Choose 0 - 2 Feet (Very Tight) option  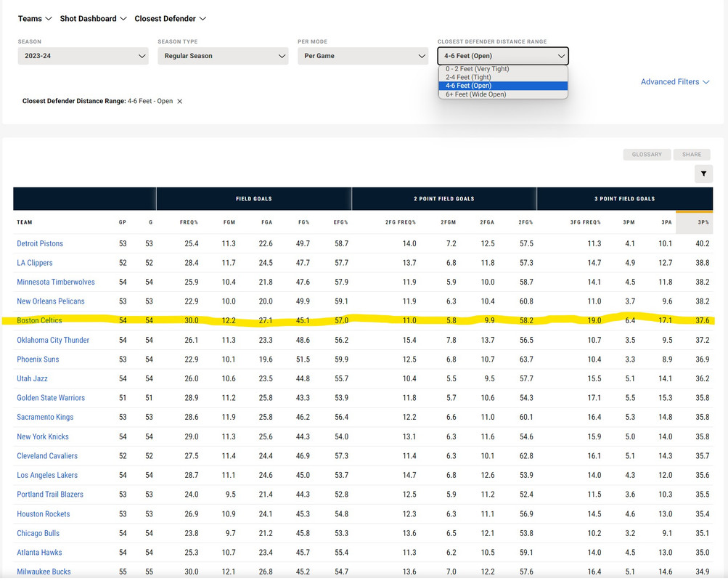[503, 69]
